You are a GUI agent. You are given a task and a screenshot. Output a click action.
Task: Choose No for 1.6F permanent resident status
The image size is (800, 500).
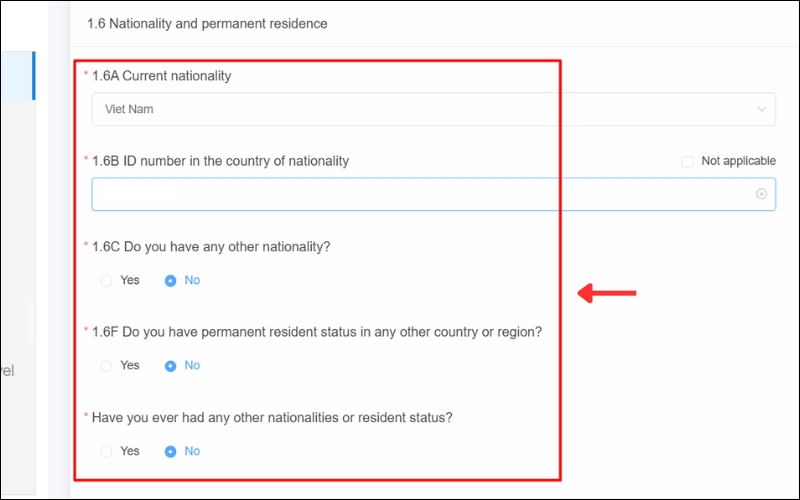tap(170, 366)
